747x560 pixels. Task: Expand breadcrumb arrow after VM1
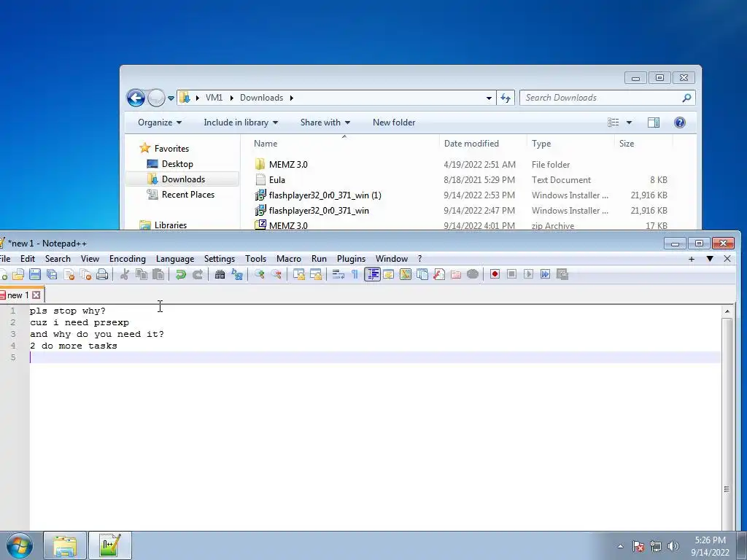coord(231,98)
